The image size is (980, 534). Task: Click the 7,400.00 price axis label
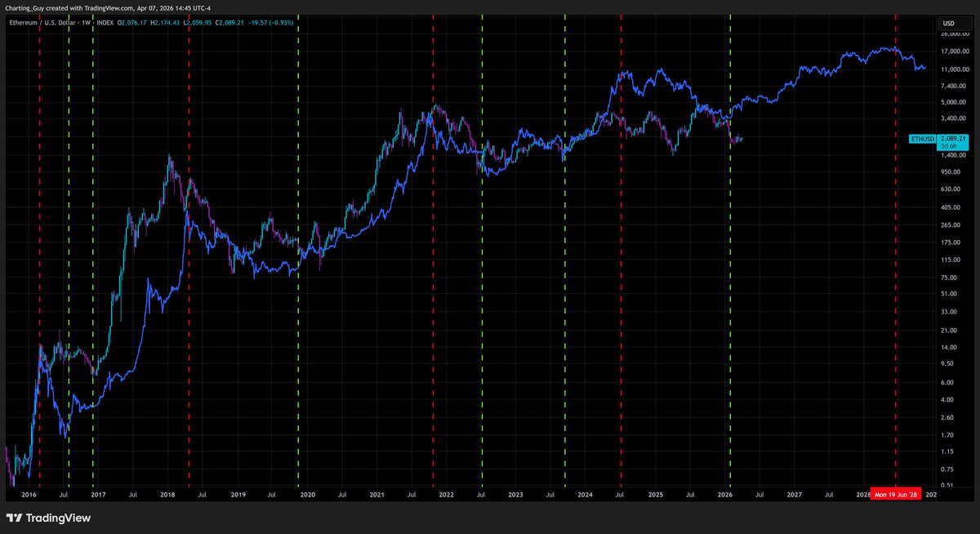[x=954, y=85]
